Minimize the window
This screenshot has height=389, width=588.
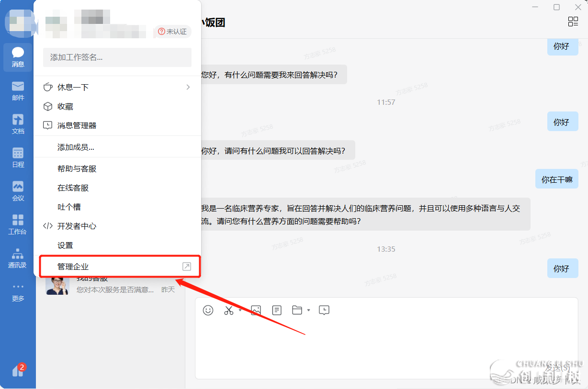(x=535, y=7)
